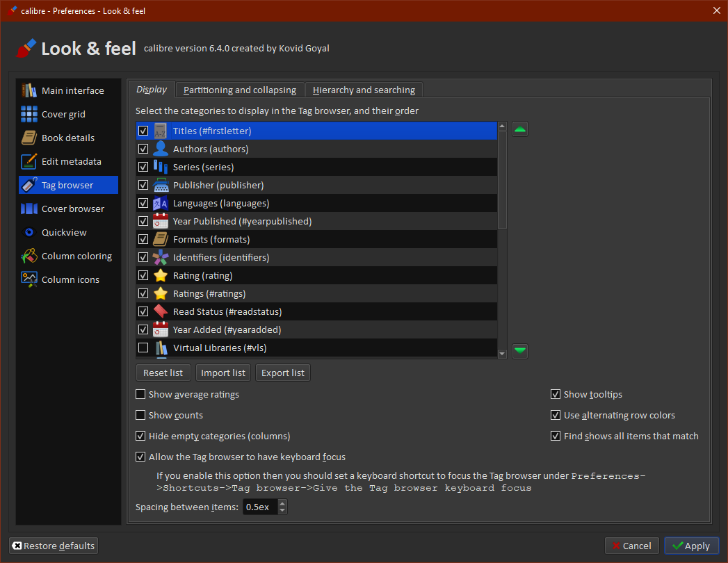Image resolution: width=728 pixels, height=563 pixels.
Task: Enable the Show average ratings checkbox
Action: click(x=141, y=395)
